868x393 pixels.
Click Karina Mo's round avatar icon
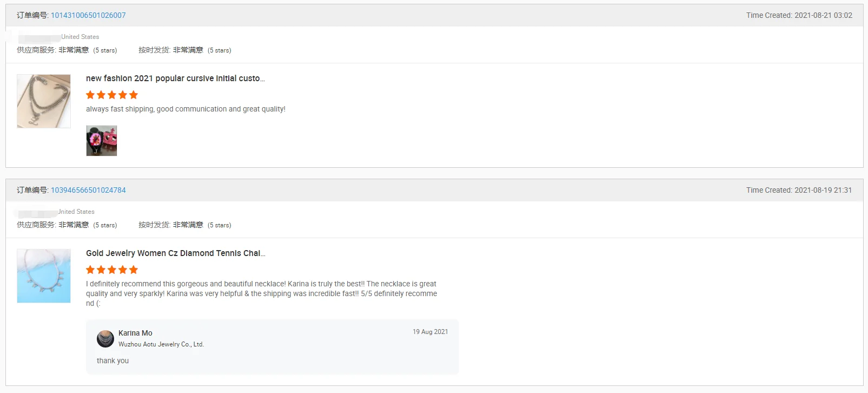(105, 339)
